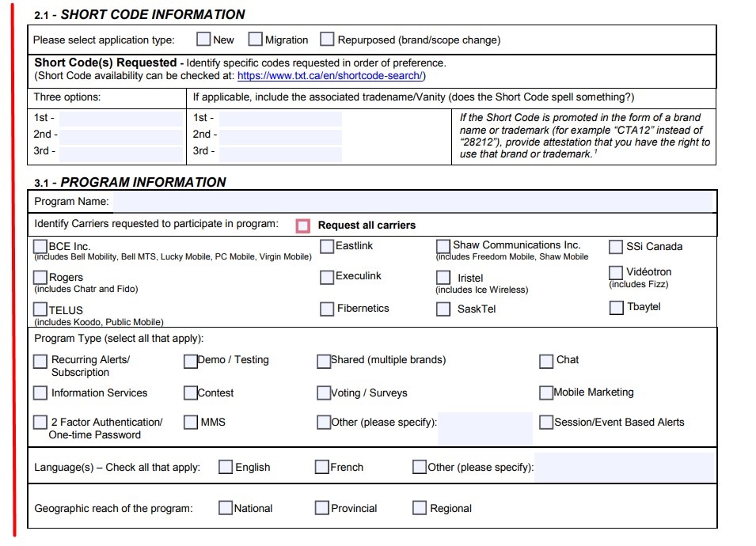Screen dimensions: 756x546
Task: Tick Repurposed (brand/scope change) checkbox
Action: pos(327,39)
